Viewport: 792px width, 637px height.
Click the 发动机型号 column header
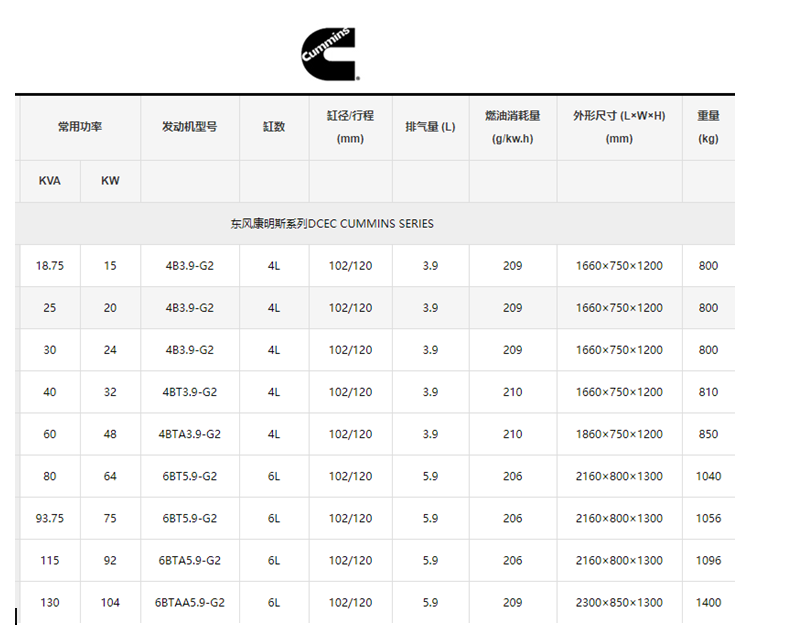[189, 127]
